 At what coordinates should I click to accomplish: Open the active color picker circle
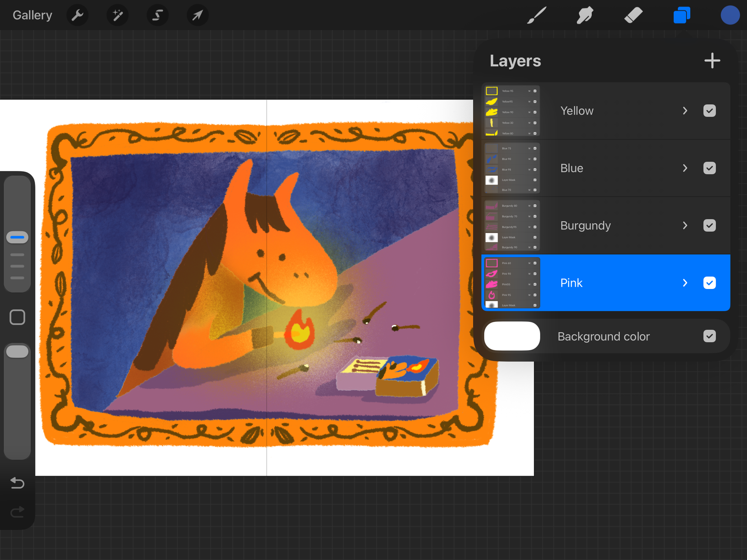(x=730, y=15)
